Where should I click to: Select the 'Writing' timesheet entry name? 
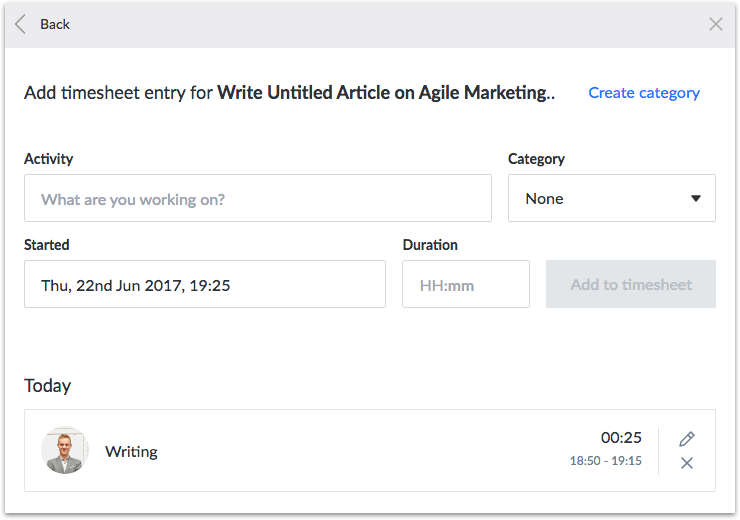coord(131,452)
